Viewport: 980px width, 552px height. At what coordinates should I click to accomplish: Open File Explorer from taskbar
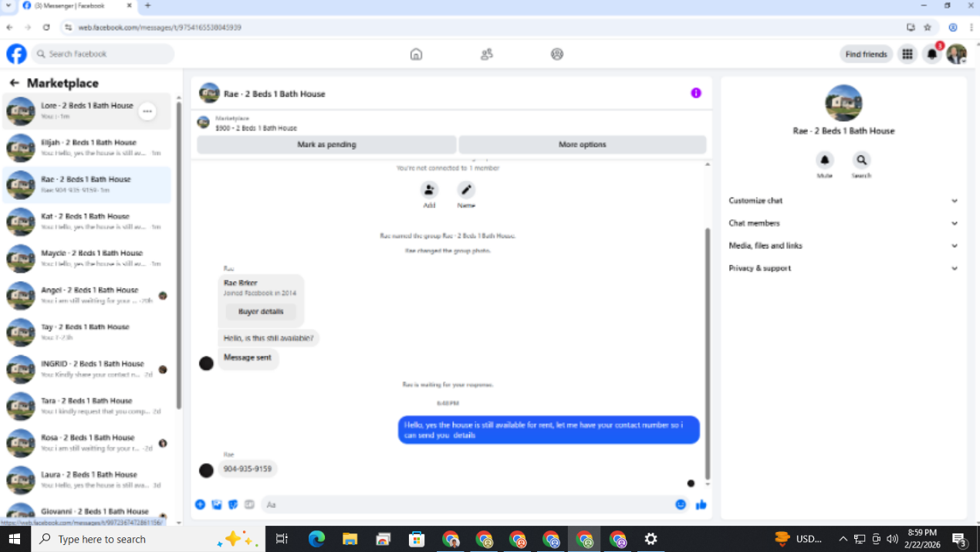(350, 539)
